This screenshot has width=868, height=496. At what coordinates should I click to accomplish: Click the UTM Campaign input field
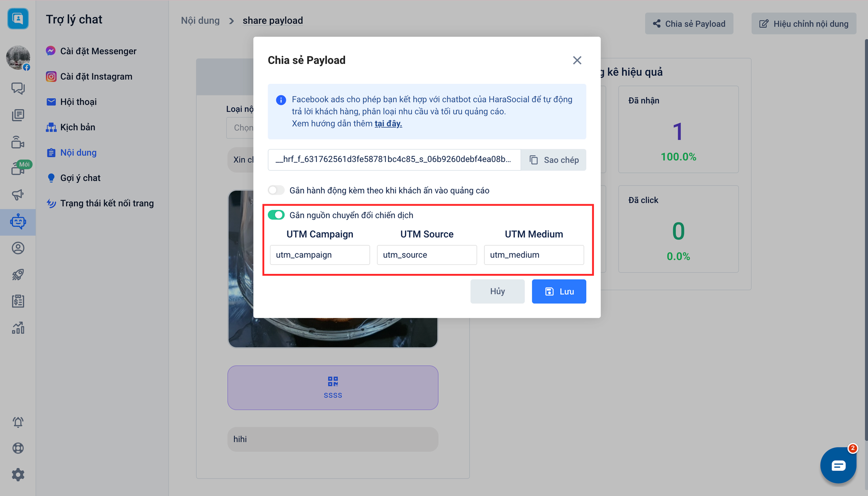point(320,255)
